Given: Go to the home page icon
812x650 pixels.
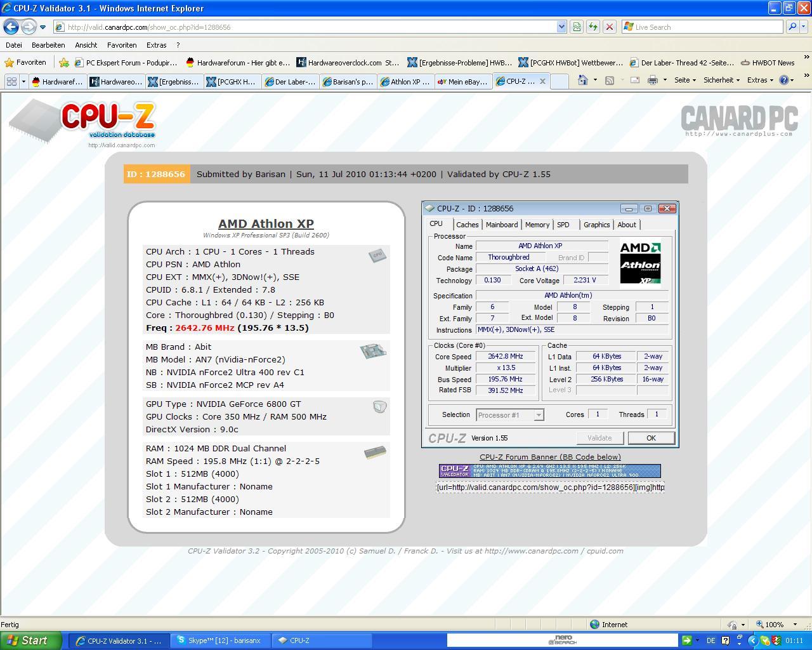Looking at the screenshot, I should pos(582,80).
